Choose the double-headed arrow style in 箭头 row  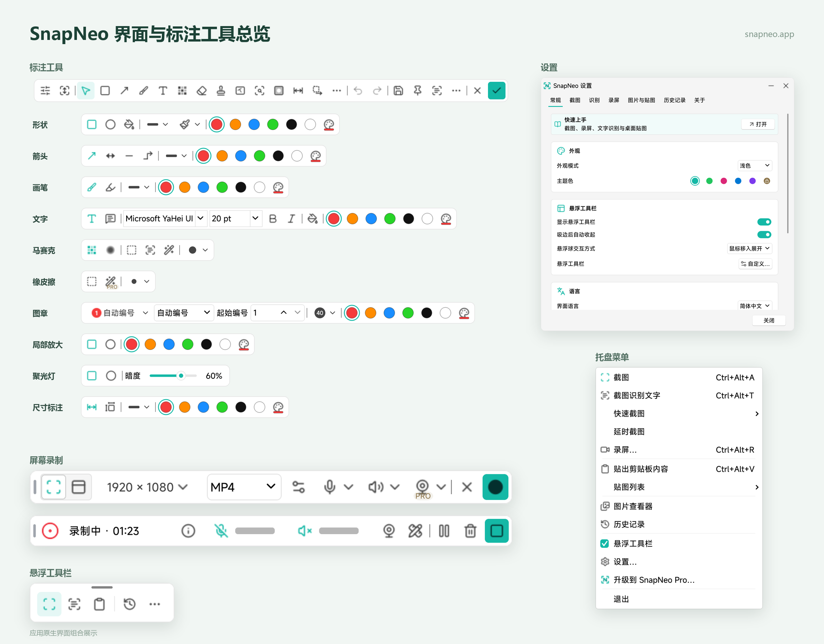(110, 156)
